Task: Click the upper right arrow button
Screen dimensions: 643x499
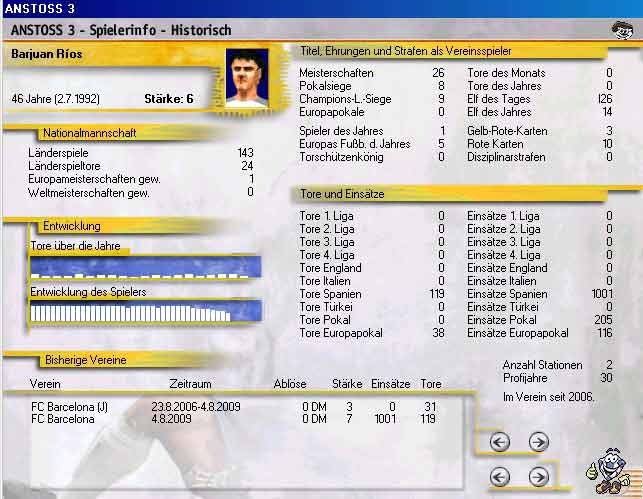Action: click(538, 442)
